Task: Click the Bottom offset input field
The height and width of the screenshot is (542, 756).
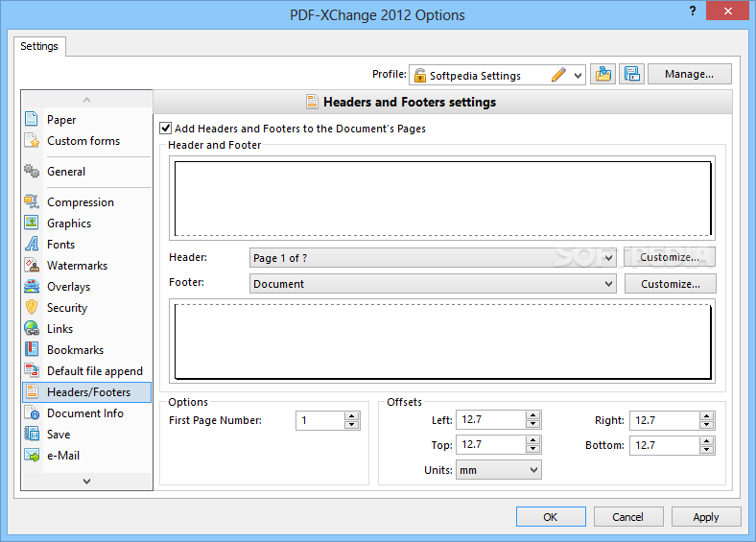Action: 665,445
